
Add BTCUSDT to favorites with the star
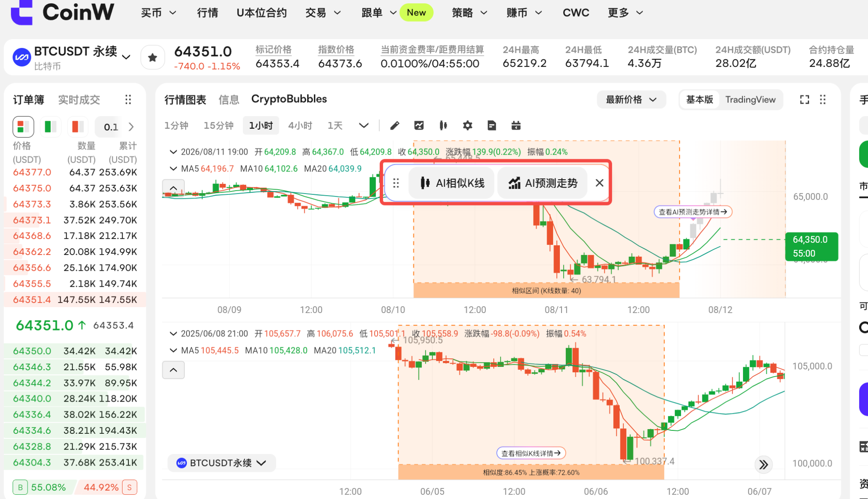[153, 57]
